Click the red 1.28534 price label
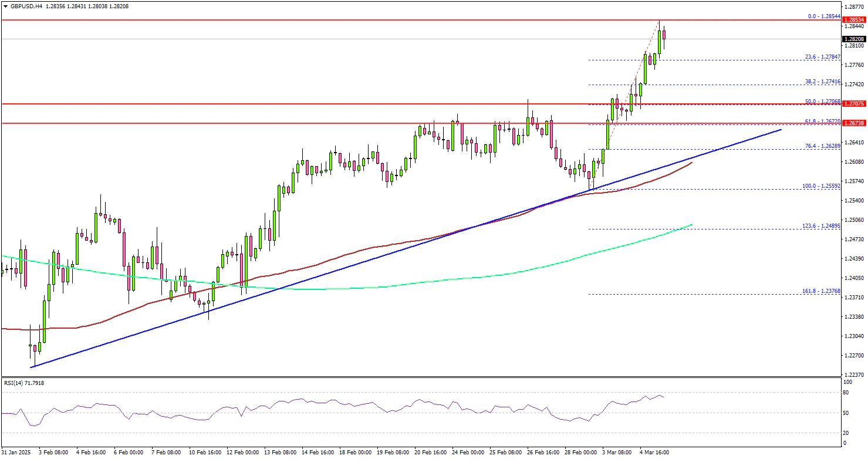The width and height of the screenshot is (868, 459). [x=855, y=20]
